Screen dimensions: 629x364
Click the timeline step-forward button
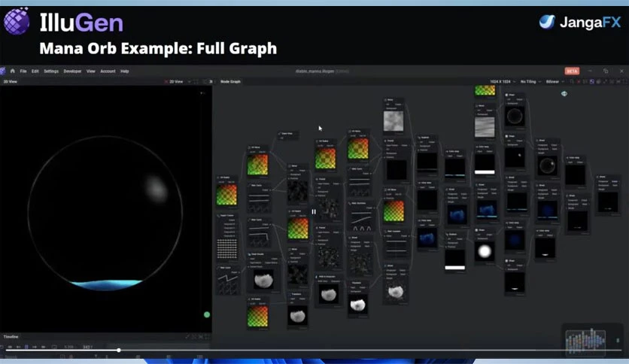click(35, 347)
